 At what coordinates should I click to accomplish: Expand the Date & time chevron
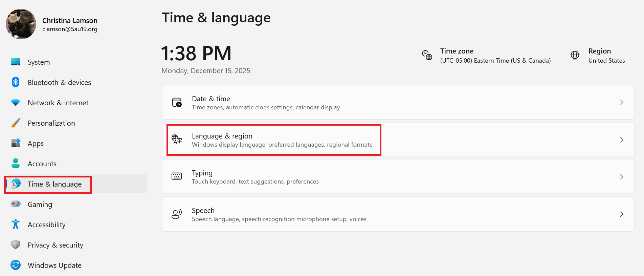pos(621,102)
